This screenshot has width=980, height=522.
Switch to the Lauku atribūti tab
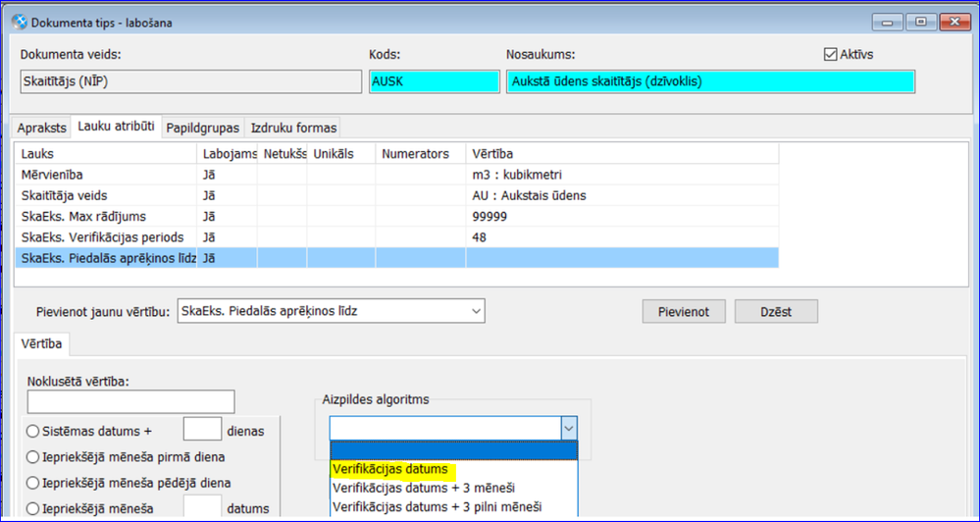[117, 127]
